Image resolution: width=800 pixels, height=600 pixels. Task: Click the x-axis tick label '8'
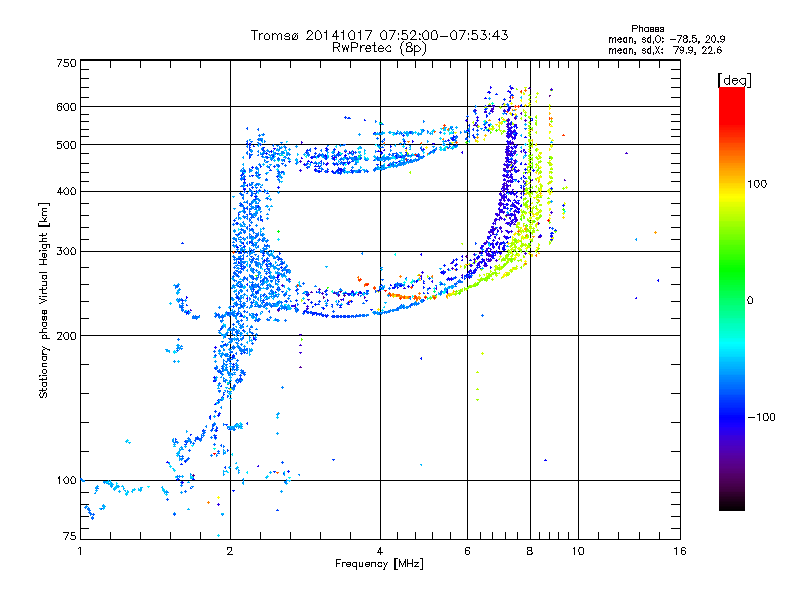point(530,551)
